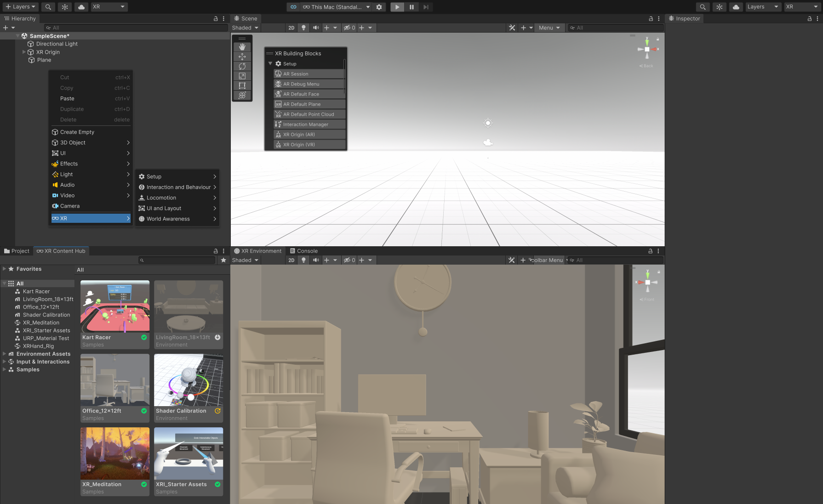Select URP_Material Test in the content list
Screen dimensions: 823x504
[x=46, y=338]
